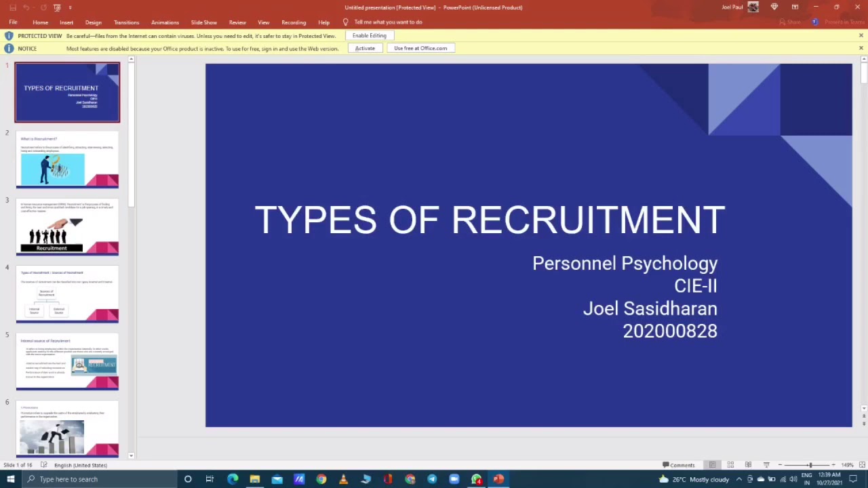This screenshot has width=868, height=488.
Task: Select slide 5 thumbnail Internal source of Recruitment
Action: (x=67, y=361)
